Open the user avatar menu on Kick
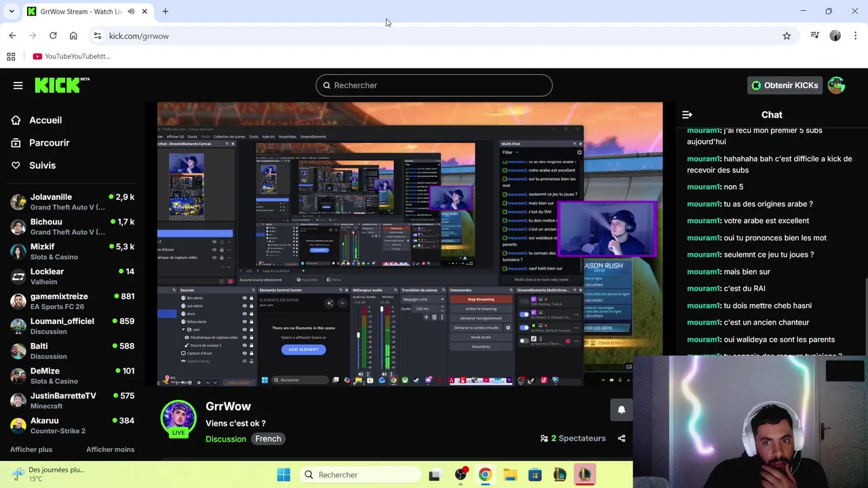The height and width of the screenshot is (488, 868). click(x=836, y=85)
